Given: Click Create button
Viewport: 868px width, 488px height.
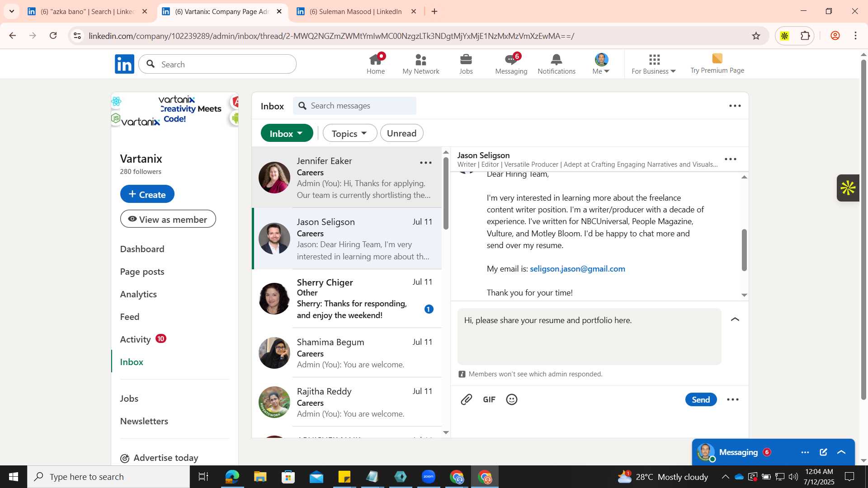Looking at the screenshot, I should point(147,194).
